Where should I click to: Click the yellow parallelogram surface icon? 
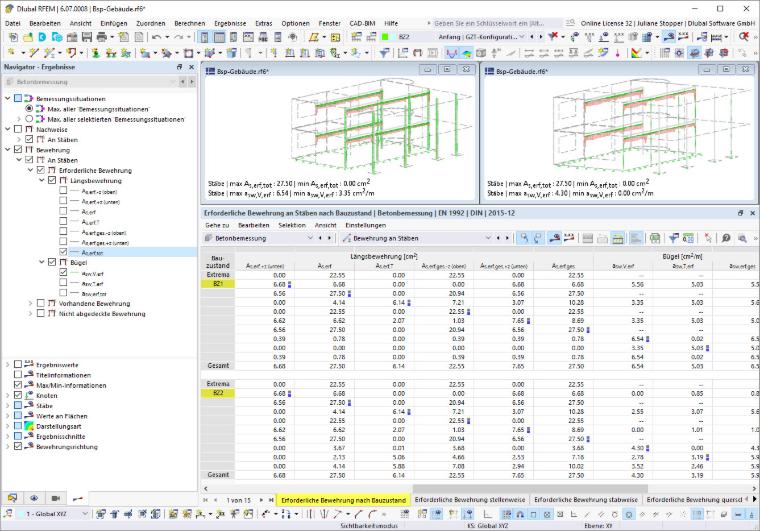[x=314, y=37]
